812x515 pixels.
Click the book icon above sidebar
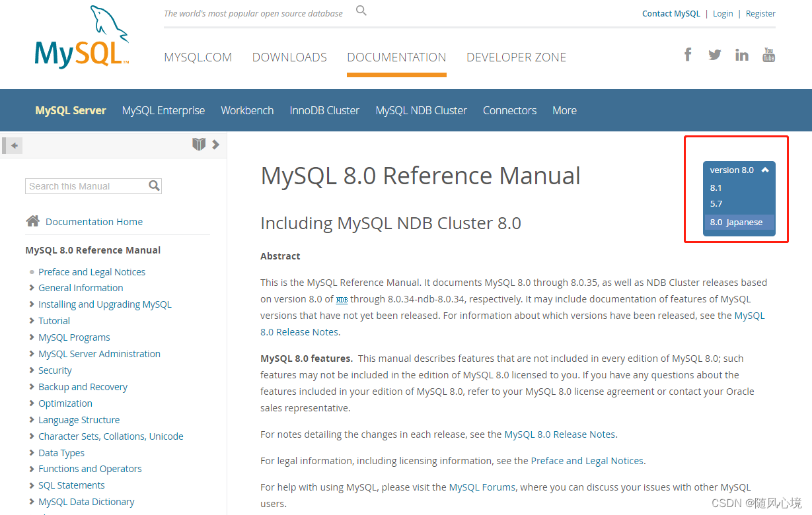[199, 144]
